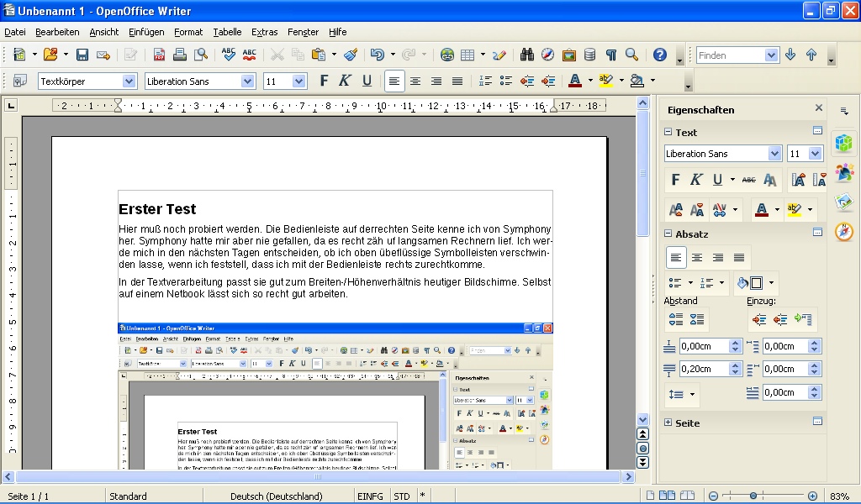Image resolution: width=861 pixels, height=504 pixels.
Task: Send document as e-mail via envelope icon
Action: (103, 55)
